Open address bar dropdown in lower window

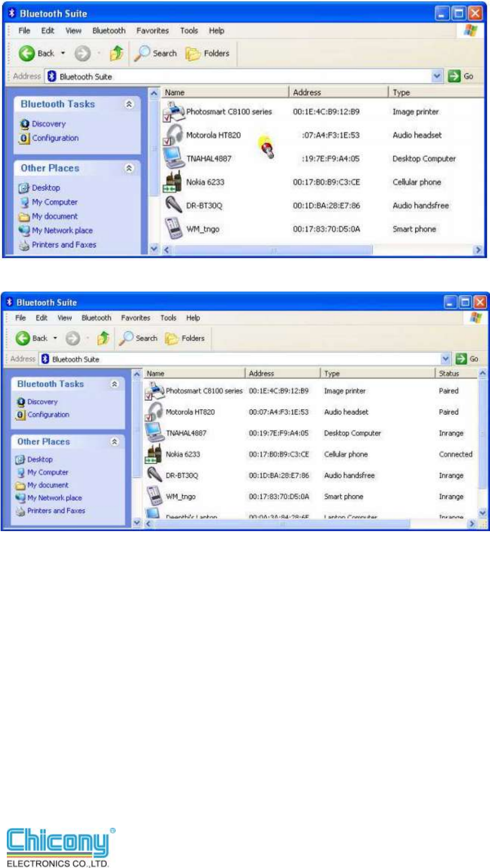point(446,359)
